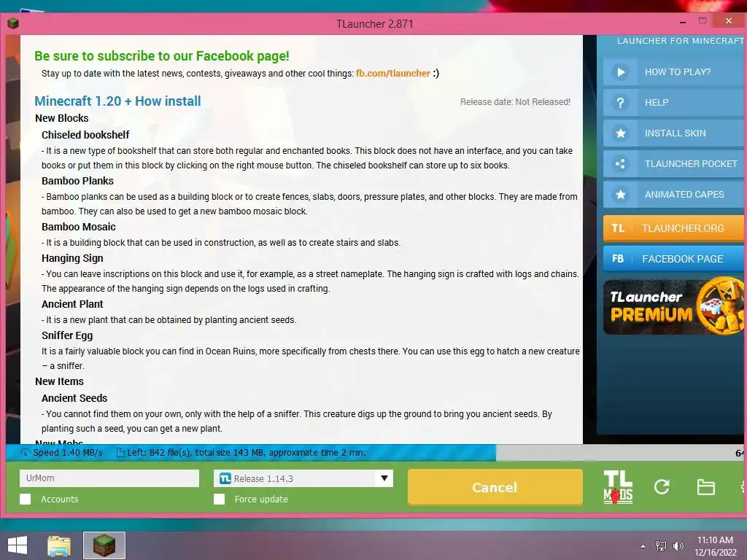Click the Ancient Plant heading

pyautogui.click(x=72, y=304)
